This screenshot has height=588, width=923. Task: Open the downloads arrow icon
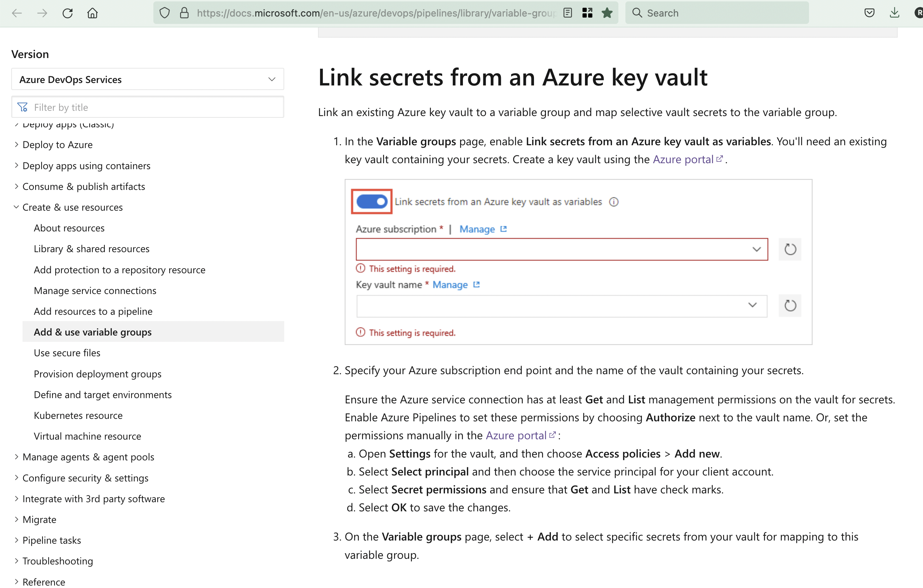pyautogui.click(x=894, y=13)
